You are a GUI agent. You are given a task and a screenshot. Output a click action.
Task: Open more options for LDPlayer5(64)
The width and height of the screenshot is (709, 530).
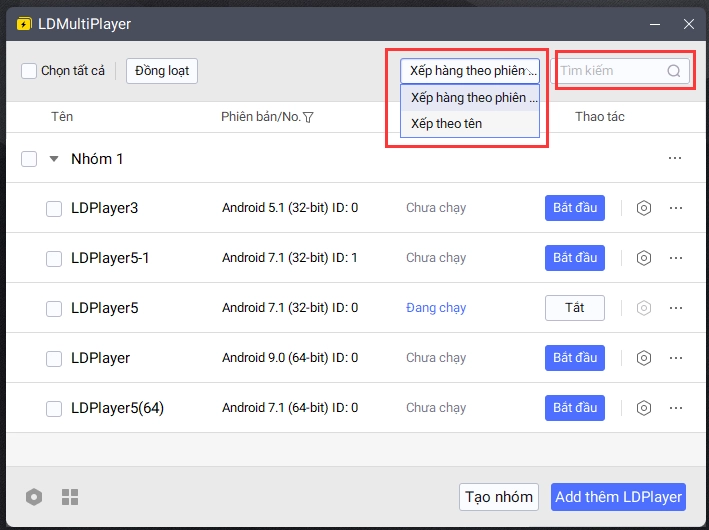click(676, 408)
